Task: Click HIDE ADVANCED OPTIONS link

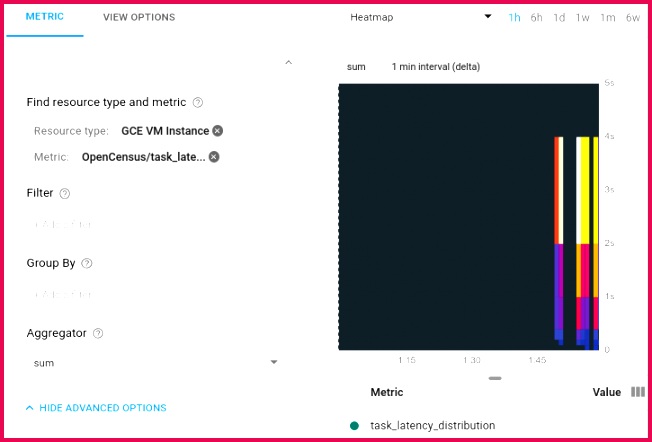Action: [96, 408]
